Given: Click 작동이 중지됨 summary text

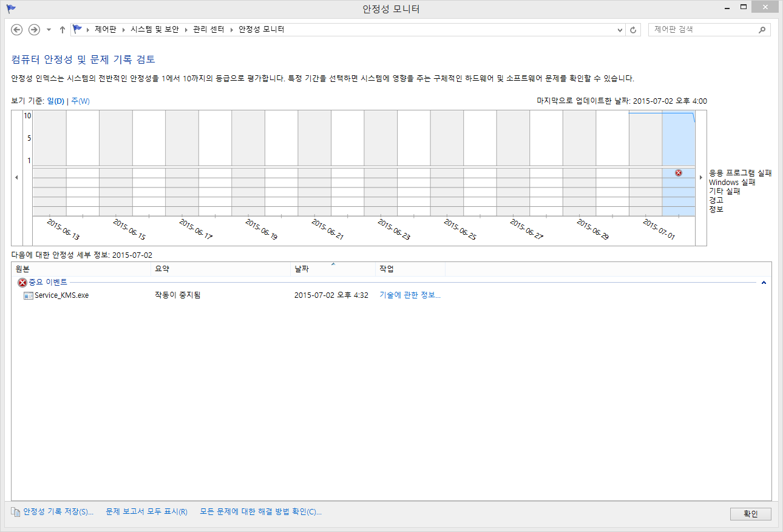Looking at the screenshot, I should click(178, 295).
